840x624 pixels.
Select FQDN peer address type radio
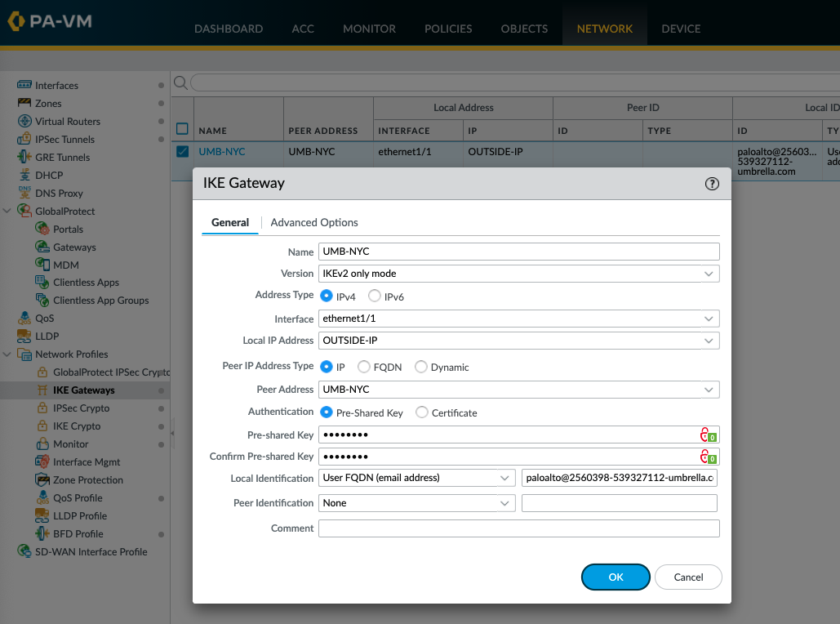pos(364,367)
